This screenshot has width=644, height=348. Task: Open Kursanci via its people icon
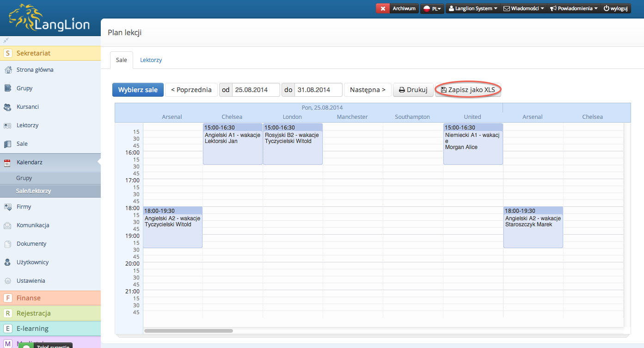(7, 107)
